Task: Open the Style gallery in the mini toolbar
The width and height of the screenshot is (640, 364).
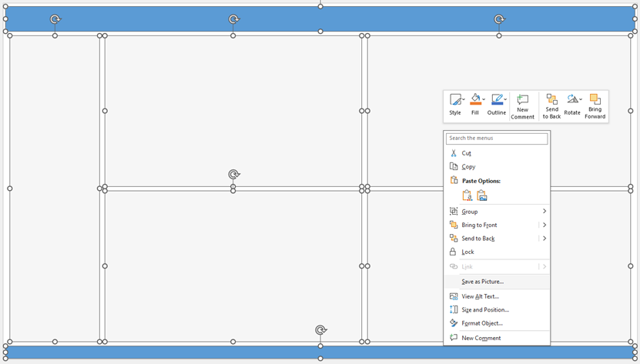Action: [455, 105]
